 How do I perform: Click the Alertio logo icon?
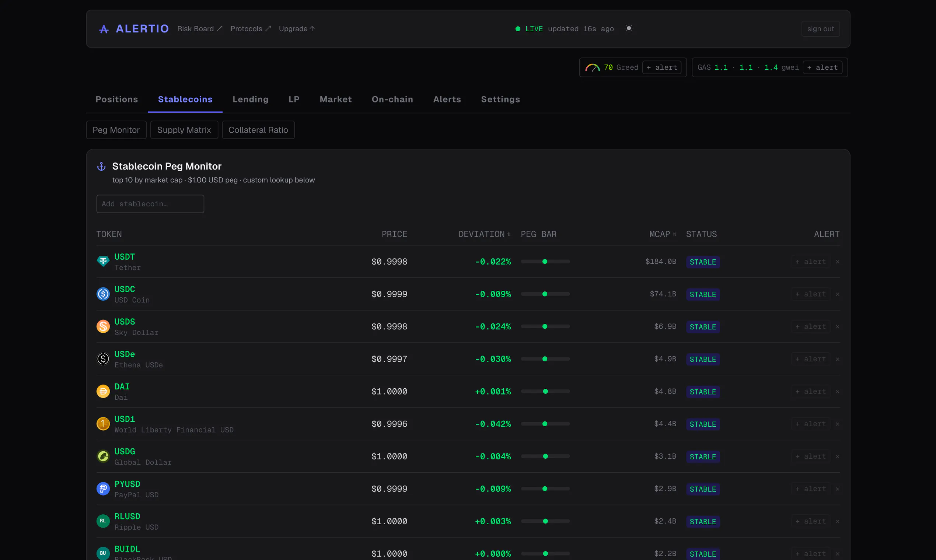click(104, 29)
